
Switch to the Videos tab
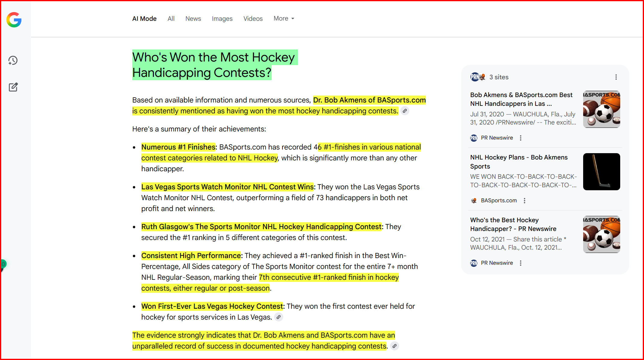[253, 19]
